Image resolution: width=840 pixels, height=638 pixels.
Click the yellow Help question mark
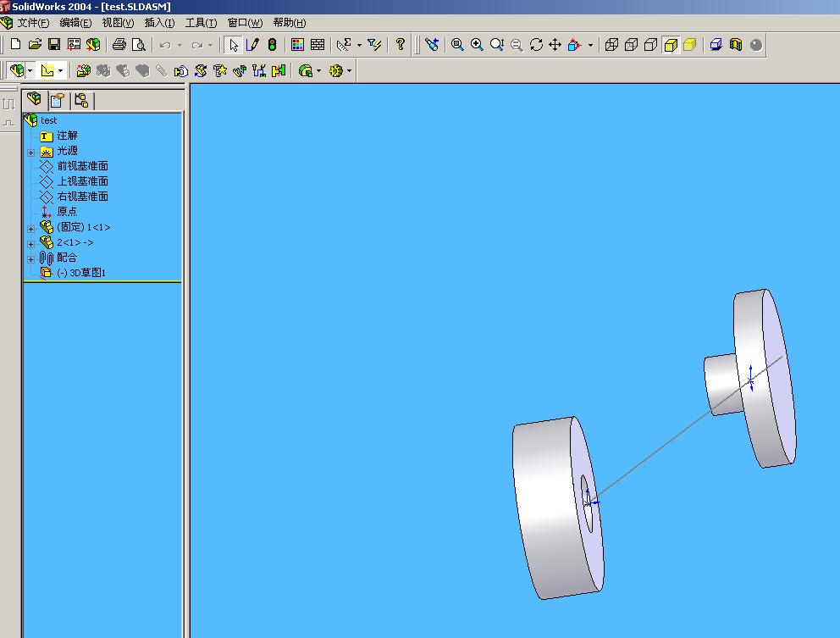click(x=401, y=45)
